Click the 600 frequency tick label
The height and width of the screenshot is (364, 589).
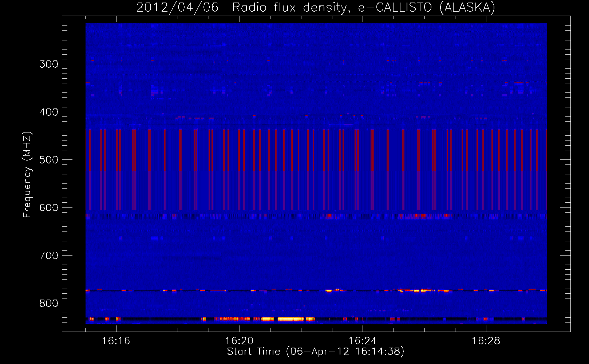click(x=49, y=208)
